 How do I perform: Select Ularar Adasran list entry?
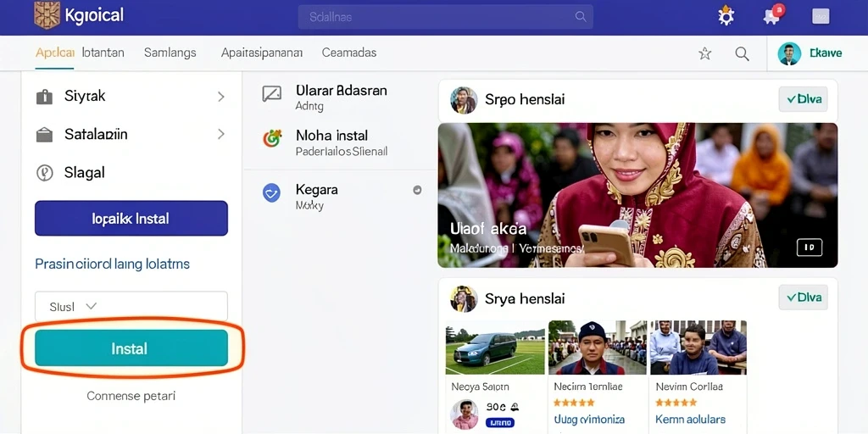(x=341, y=97)
